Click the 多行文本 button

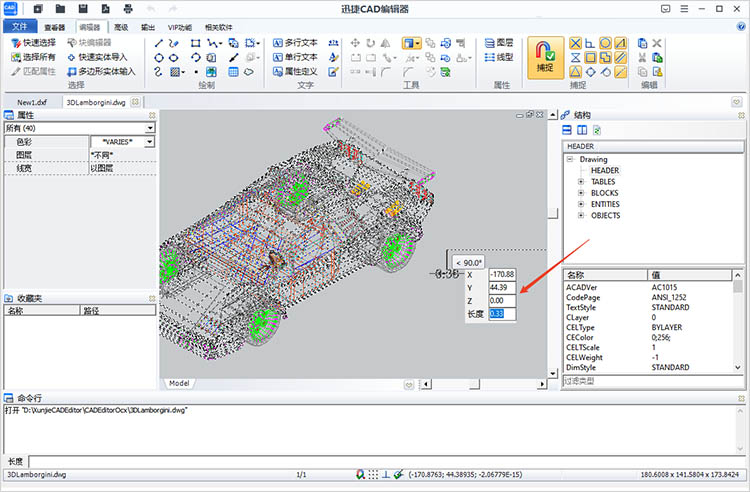pyautogui.click(x=295, y=43)
